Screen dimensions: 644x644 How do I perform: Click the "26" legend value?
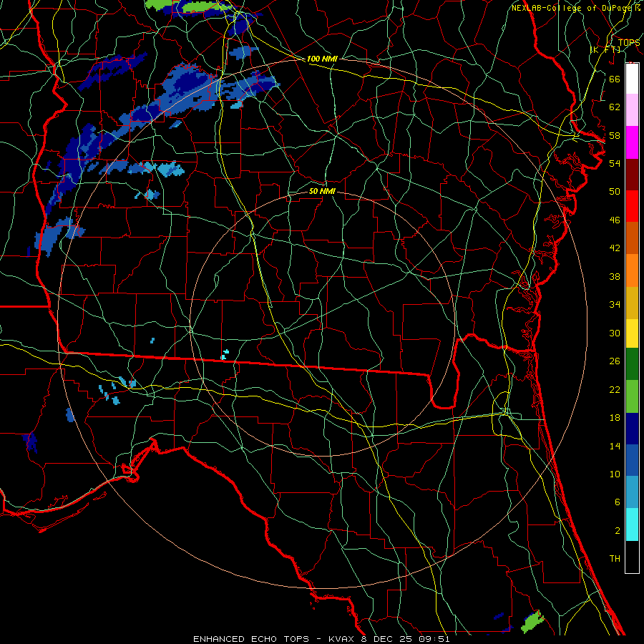click(615, 361)
